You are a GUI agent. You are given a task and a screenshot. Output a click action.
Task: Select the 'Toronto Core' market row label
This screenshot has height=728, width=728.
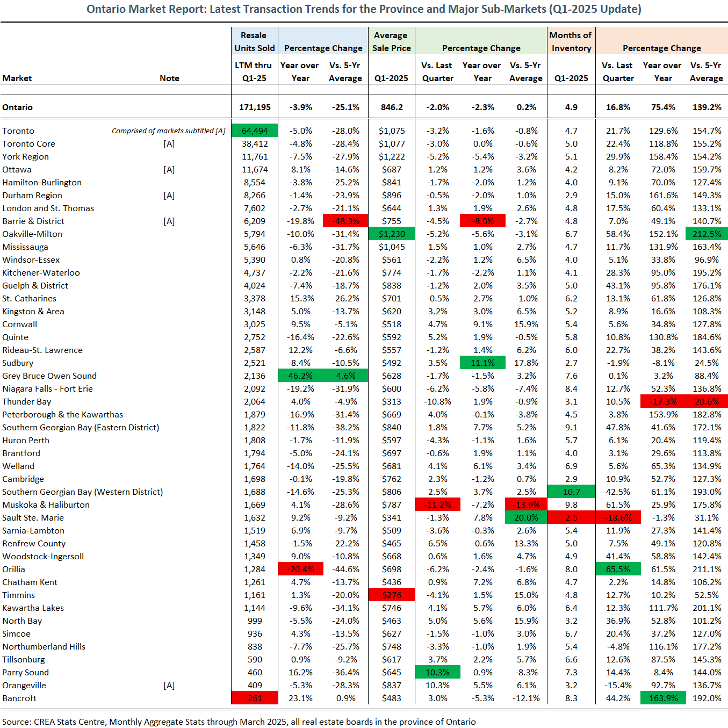(28, 144)
